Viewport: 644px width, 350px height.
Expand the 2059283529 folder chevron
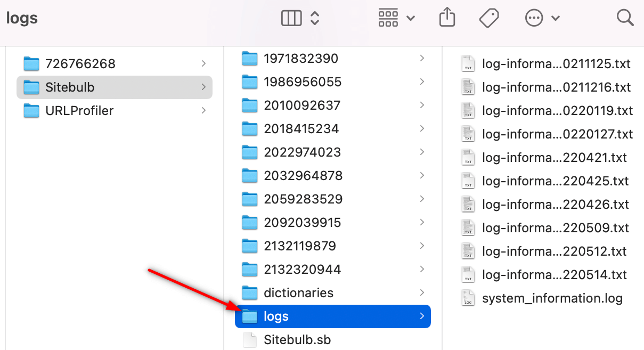click(x=422, y=199)
